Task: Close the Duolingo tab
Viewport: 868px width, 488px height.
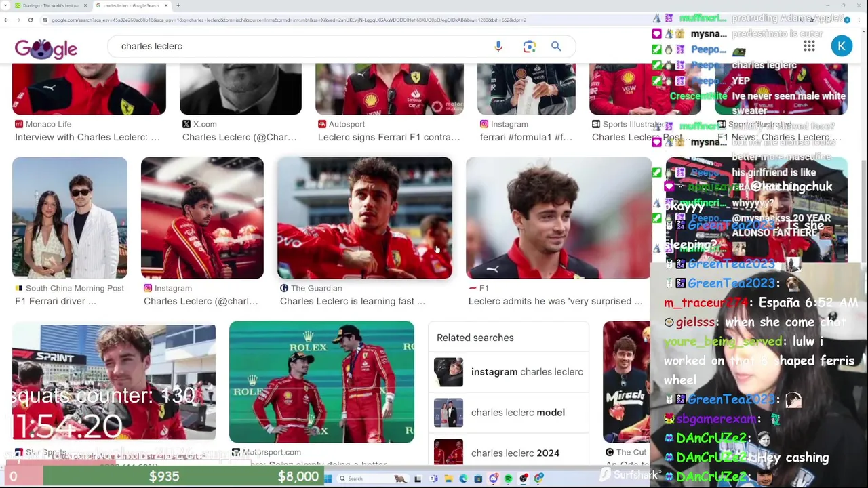Action: 85,5
